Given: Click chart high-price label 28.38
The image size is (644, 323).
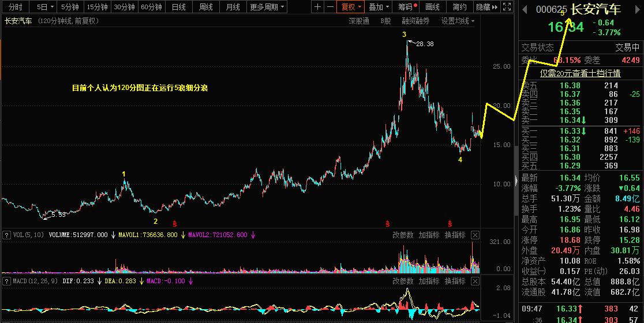Looking at the screenshot, I should pos(425,44).
